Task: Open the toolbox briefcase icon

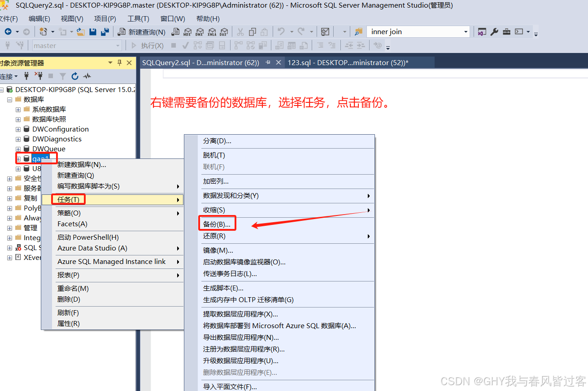Action: (506, 32)
